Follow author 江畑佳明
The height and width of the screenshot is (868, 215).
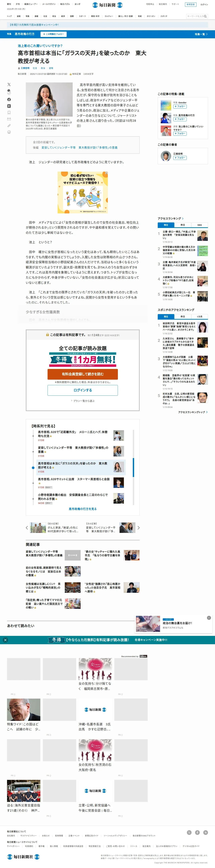(x=180, y=158)
